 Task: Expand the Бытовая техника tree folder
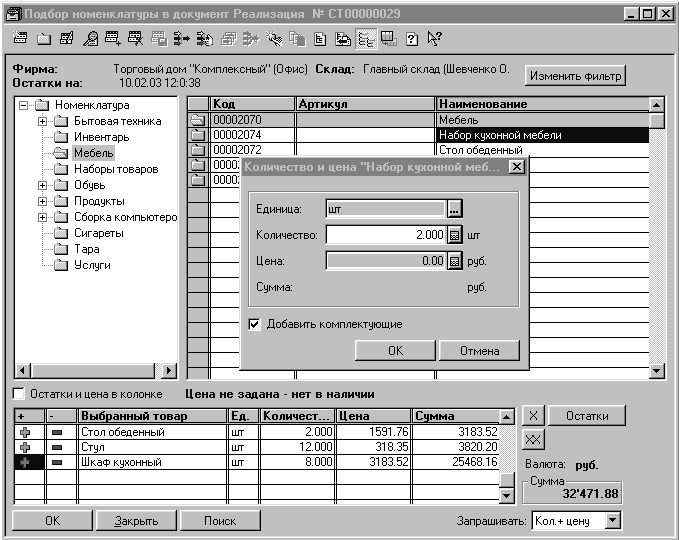point(42,121)
